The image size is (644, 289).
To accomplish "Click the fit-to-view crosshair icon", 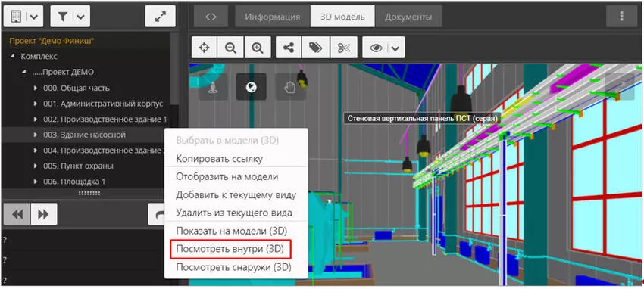I will [204, 48].
